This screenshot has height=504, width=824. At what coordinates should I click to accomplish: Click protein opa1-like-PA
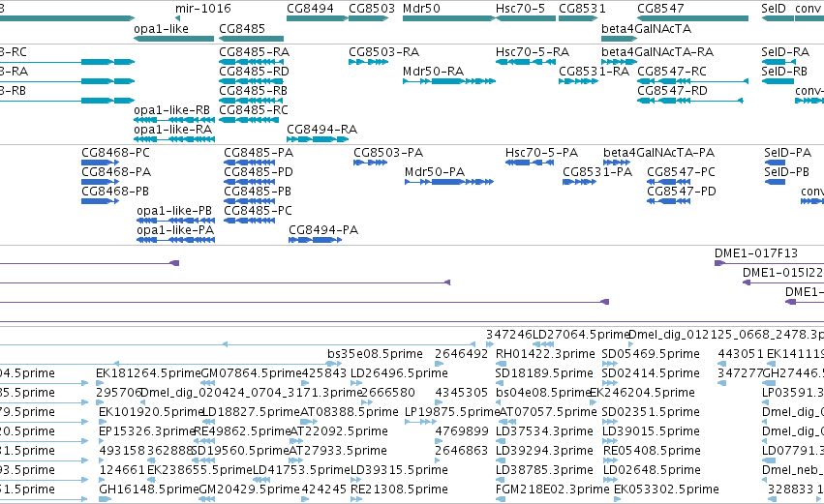click(x=175, y=241)
